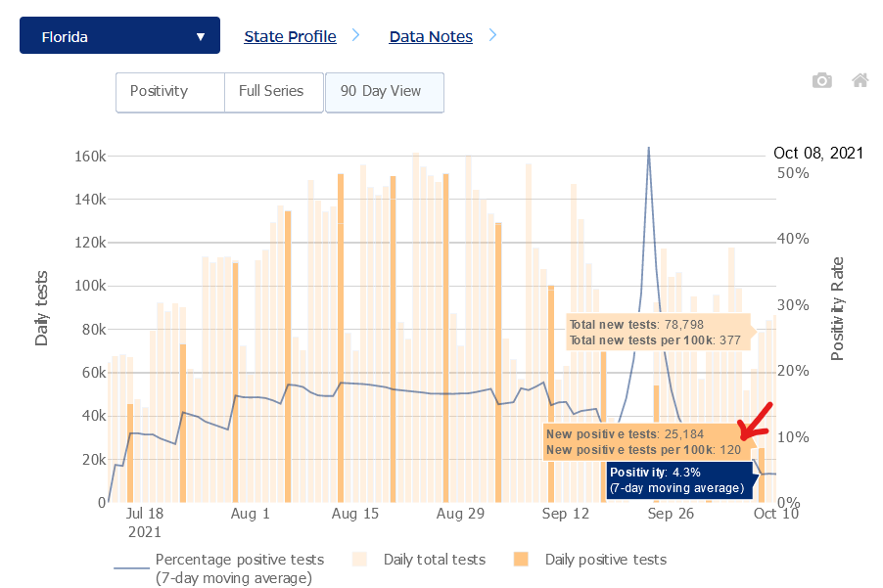Click the home reset axes icon

click(860, 80)
